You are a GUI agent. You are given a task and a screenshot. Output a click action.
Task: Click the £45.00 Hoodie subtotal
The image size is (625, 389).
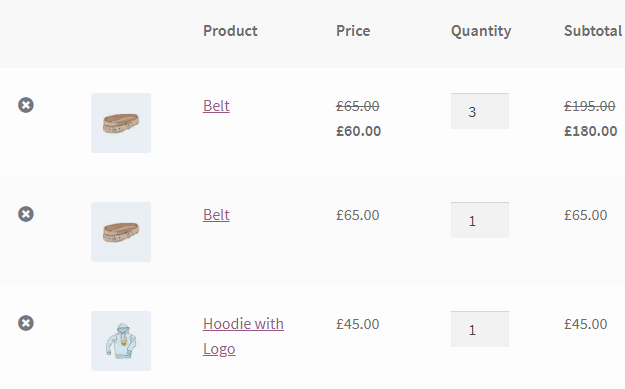click(x=586, y=324)
